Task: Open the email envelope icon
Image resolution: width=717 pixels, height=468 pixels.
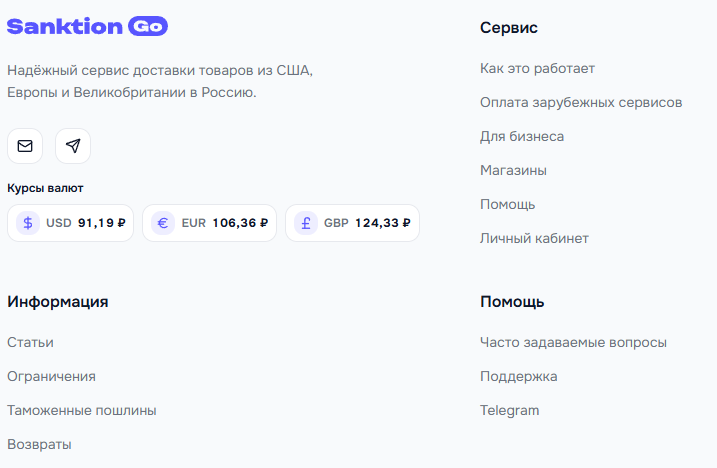Action: (x=25, y=146)
